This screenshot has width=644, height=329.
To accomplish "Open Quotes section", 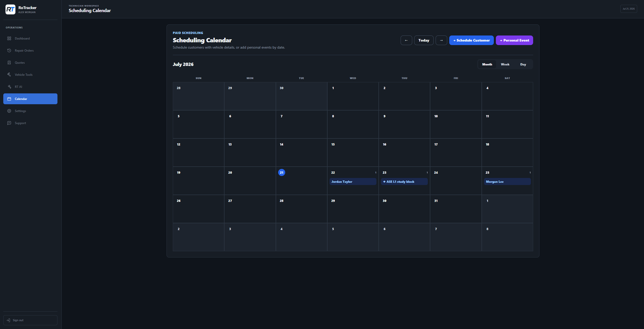I will pyautogui.click(x=30, y=63).
